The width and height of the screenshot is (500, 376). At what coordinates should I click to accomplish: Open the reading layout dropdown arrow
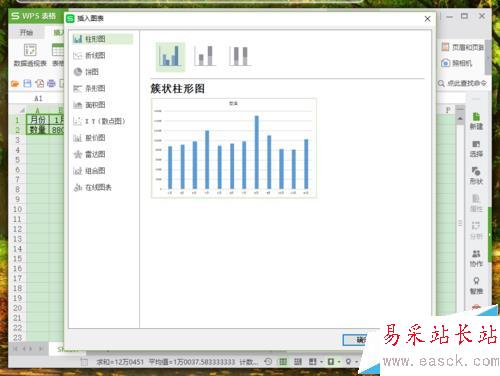click(x=321, y=362)
